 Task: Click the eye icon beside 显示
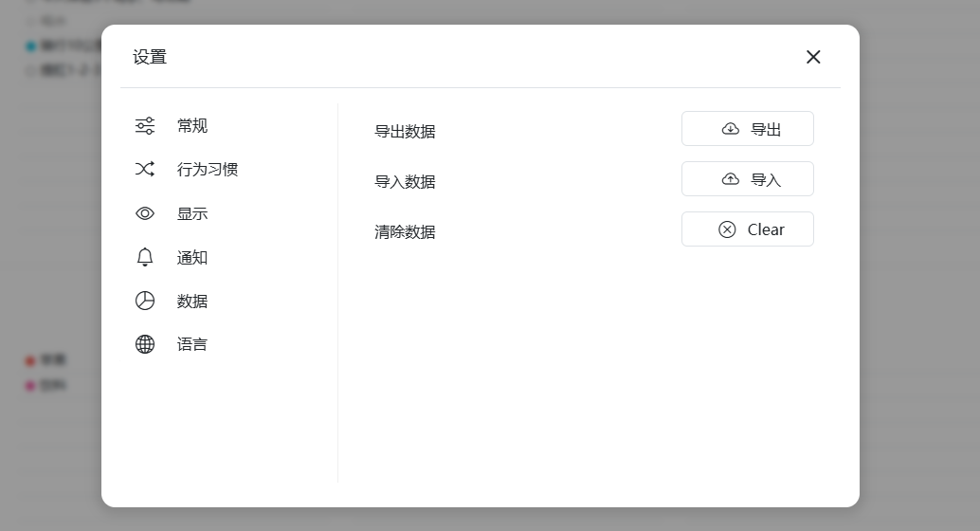(145, 213)
